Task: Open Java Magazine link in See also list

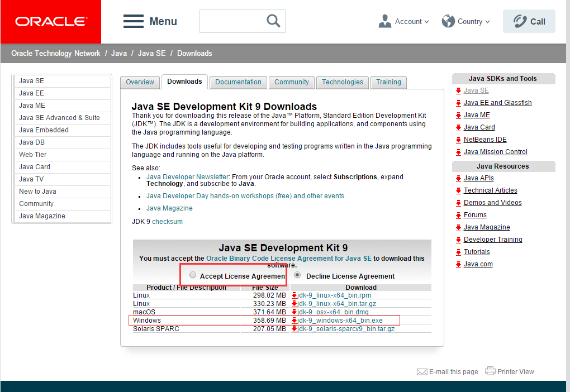Action: tap(169, 208)
